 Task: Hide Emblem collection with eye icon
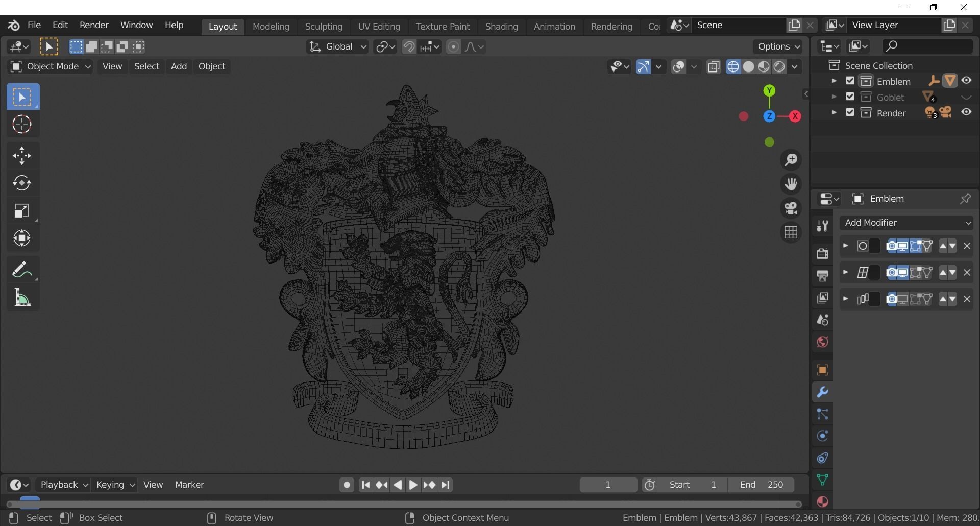[966, 81]
